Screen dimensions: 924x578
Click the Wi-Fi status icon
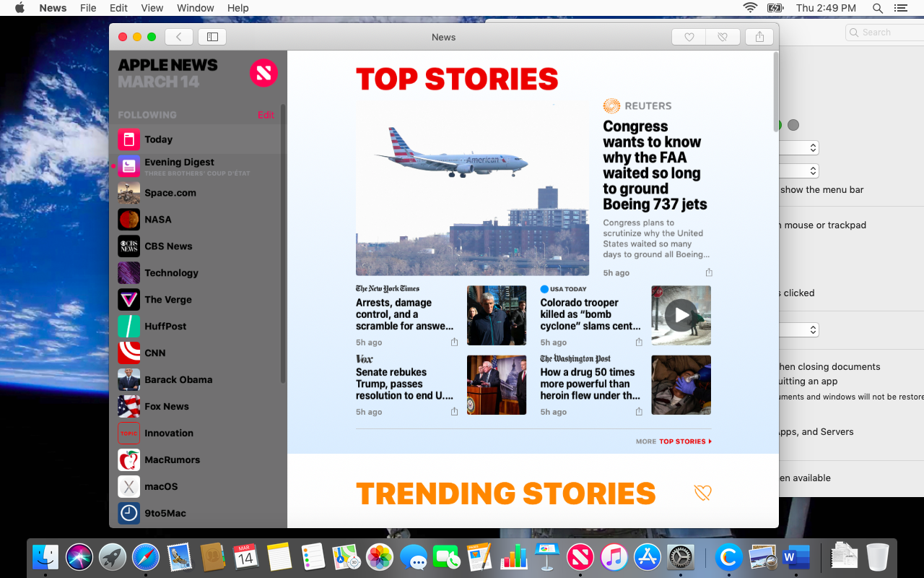(x=750, y=8)
